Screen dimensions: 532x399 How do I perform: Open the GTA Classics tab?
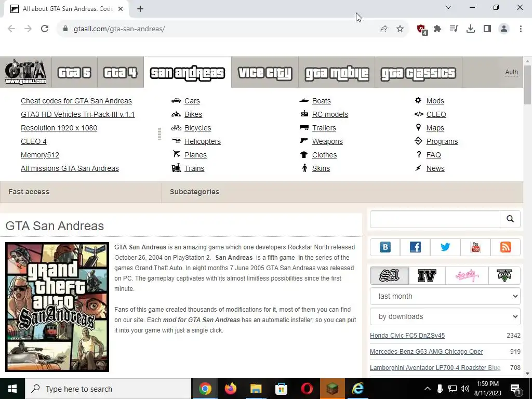tap(418, 72)
